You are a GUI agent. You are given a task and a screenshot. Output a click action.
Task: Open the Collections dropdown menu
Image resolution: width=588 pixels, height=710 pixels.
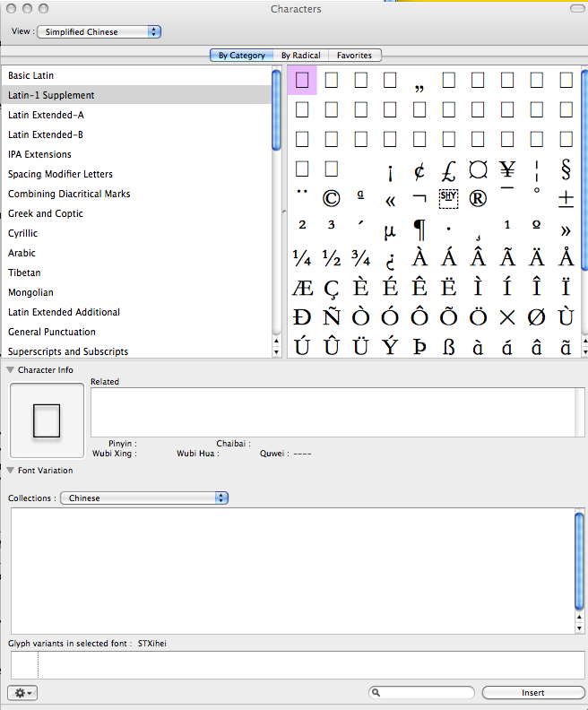[x=144, y=498]
